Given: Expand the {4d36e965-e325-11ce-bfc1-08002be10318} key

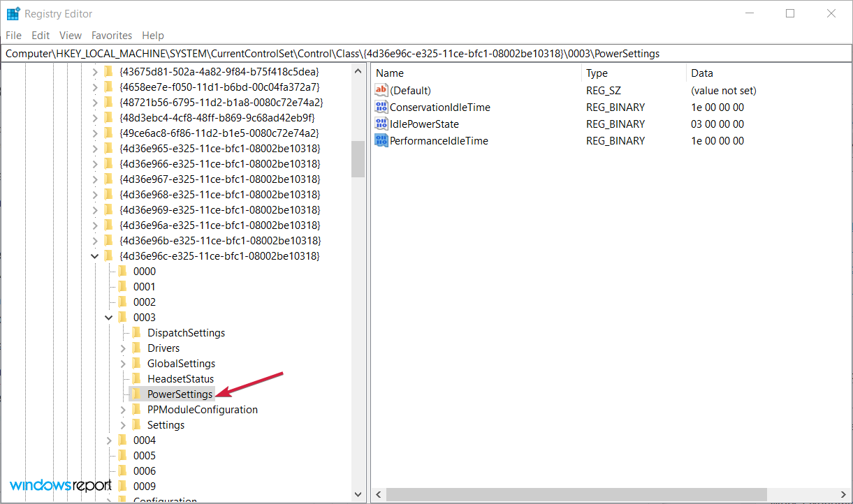Looking at the screenshot, I should pos(95,148).
